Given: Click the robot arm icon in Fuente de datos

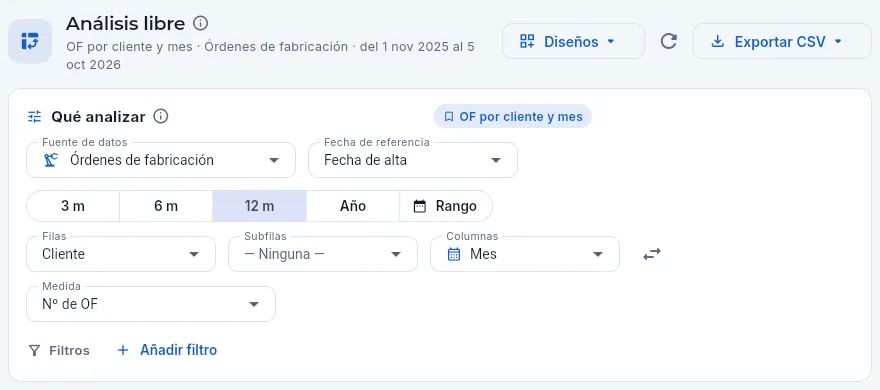Looking at the screenshot, I should pos(51,160).
